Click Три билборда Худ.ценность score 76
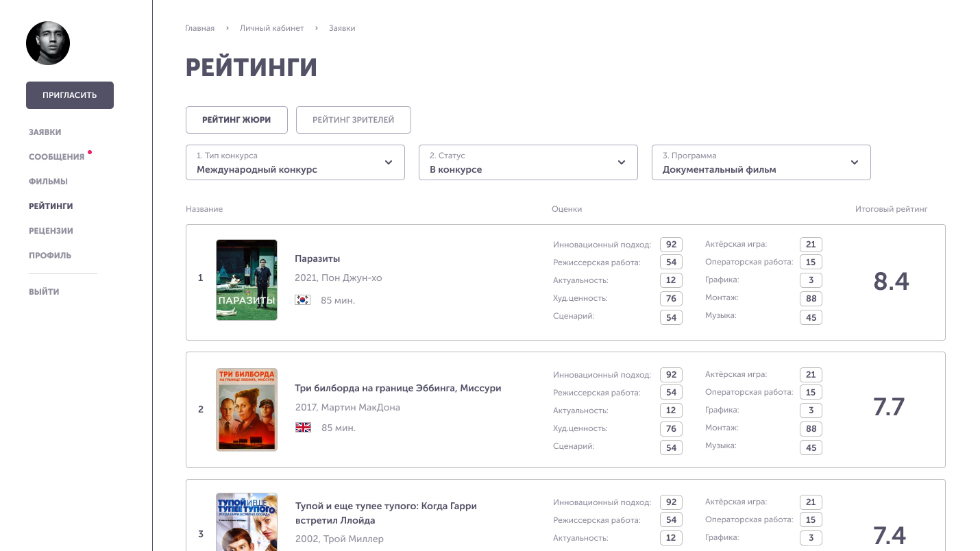 [671, 429]
